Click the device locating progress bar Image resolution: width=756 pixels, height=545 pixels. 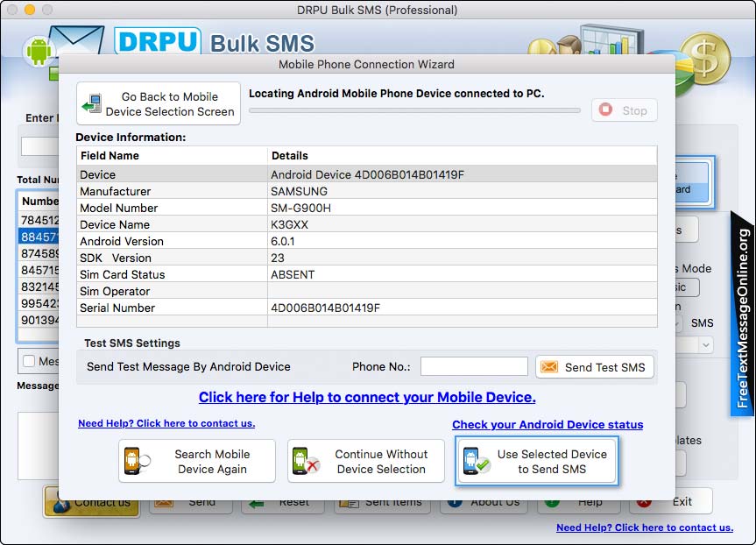click(414, 110)
